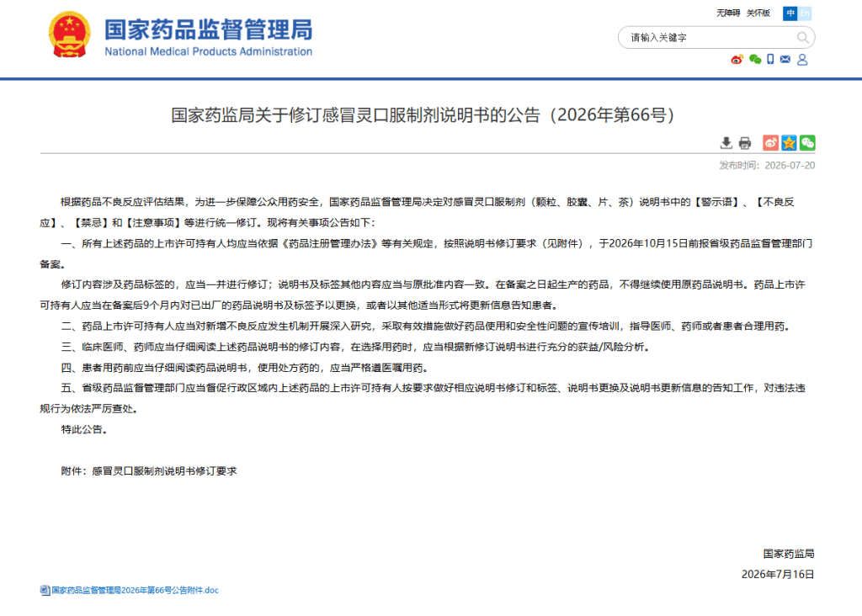The image size is (862, 616).
Task: Click the 发布时间: 2026-07-20 text
Action: (767, 166)
